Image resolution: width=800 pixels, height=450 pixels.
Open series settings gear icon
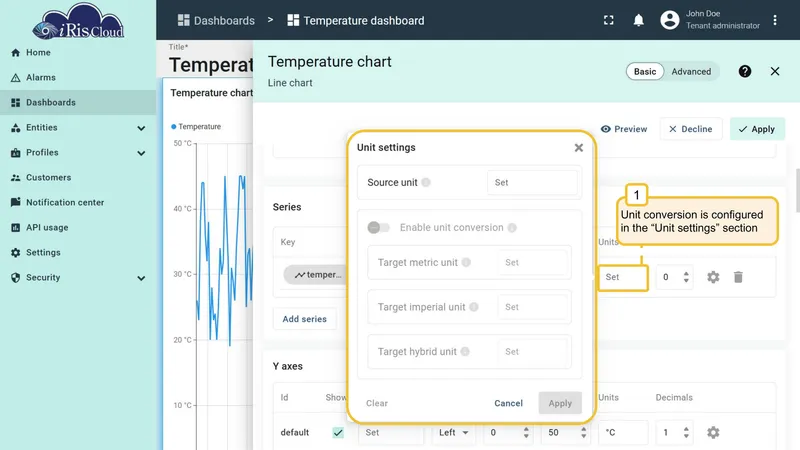[713, 277]
